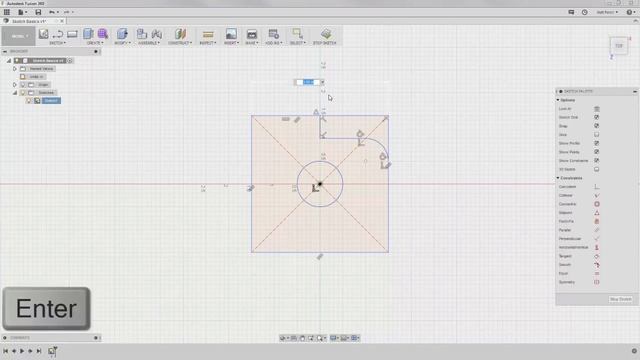The image size is (640, 360).
Task: Open the Modify dropdown menu
Action: coord(122,43)
